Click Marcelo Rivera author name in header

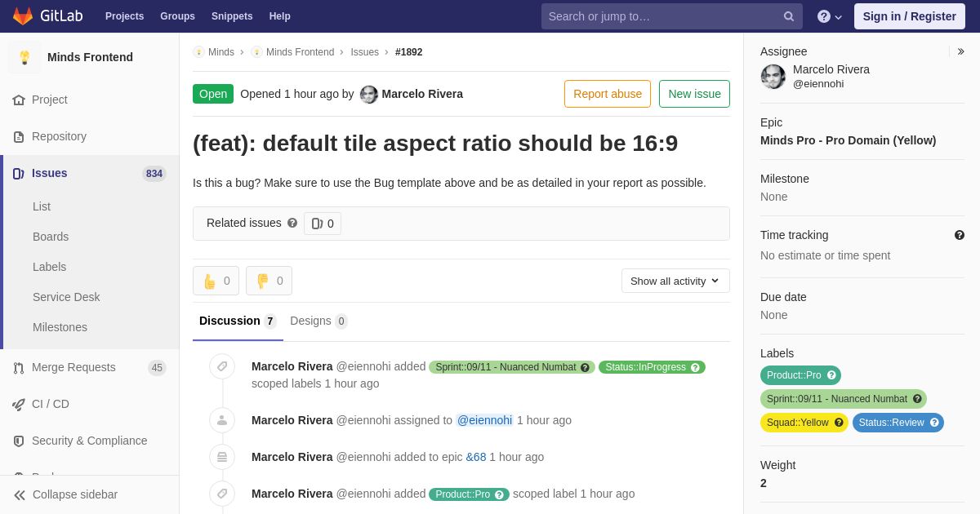click(422, 94)
